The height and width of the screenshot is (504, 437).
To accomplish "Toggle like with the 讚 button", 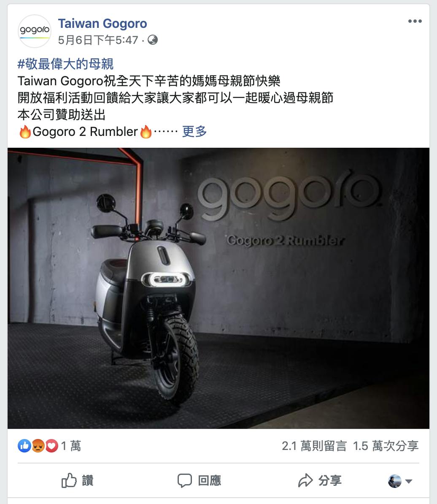I will point(77,480).
